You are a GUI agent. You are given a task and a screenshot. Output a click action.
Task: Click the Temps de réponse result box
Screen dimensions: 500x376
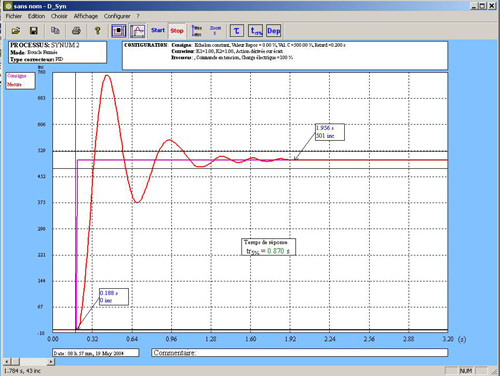click(268, 247)
